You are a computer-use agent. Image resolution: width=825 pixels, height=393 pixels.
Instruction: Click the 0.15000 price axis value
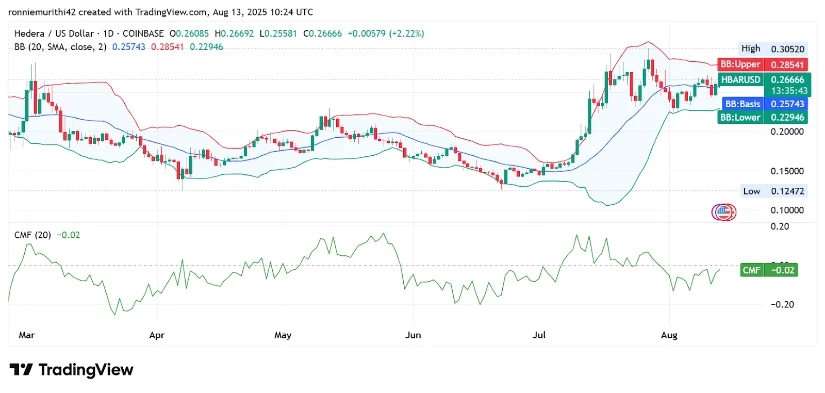point(787,171)
